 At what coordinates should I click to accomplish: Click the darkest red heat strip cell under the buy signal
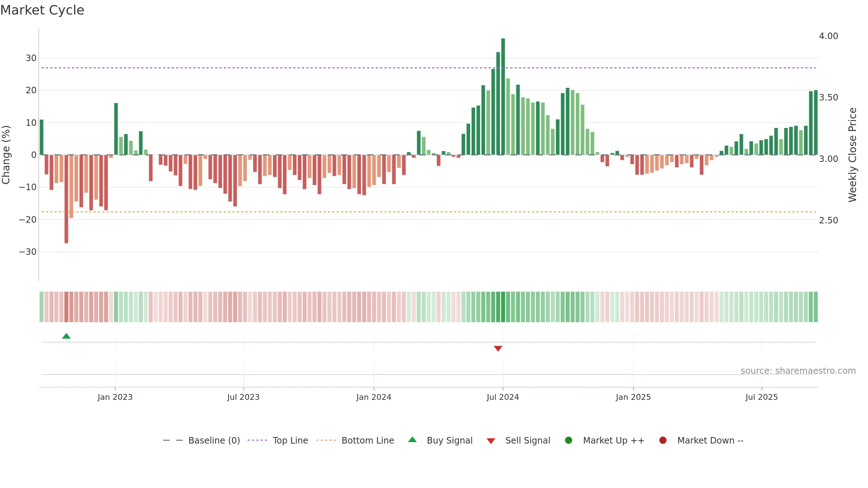pyautogui.click(x=66, y=307)
